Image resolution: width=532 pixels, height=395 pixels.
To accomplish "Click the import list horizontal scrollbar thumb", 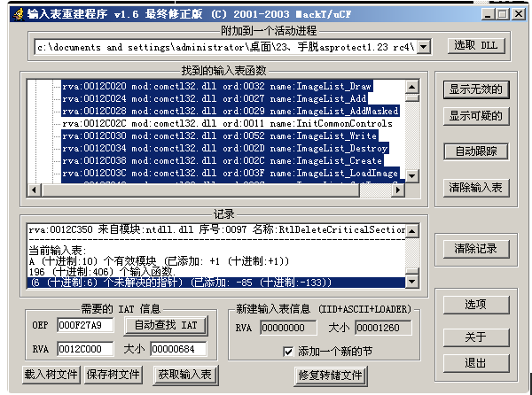I will point(199,190).
